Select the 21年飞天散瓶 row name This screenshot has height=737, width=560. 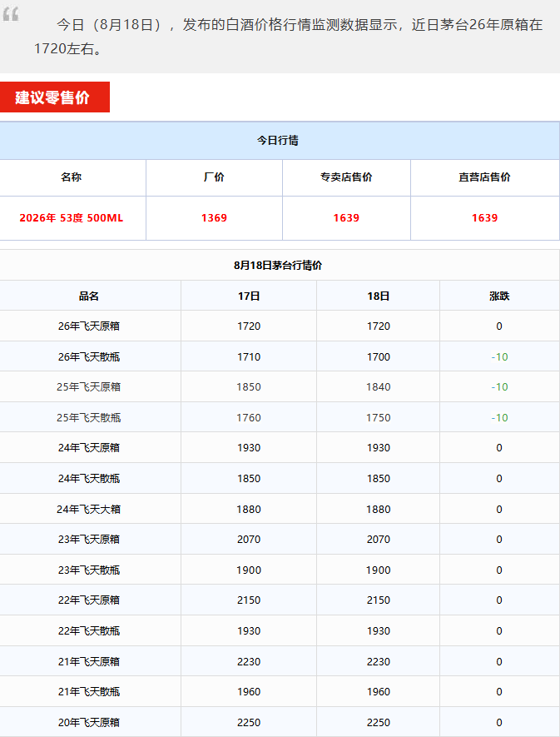point(89,692)
